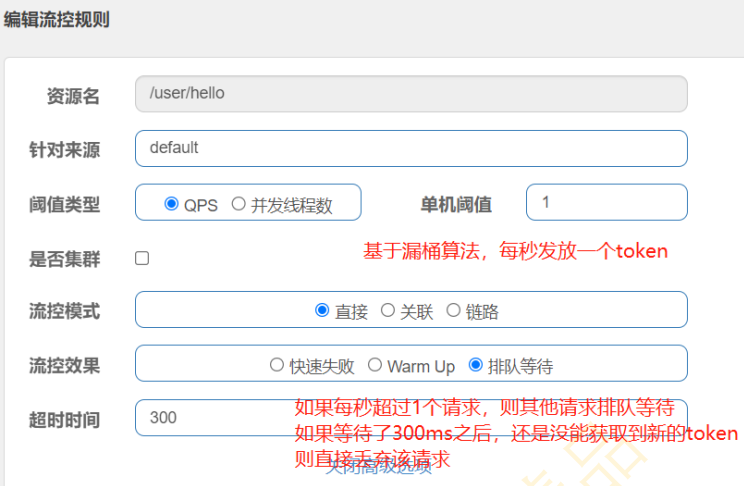Select 快速失败 flow control effect
The width and height of the screenshot is (744, 486).
click(x=277, y=366)
